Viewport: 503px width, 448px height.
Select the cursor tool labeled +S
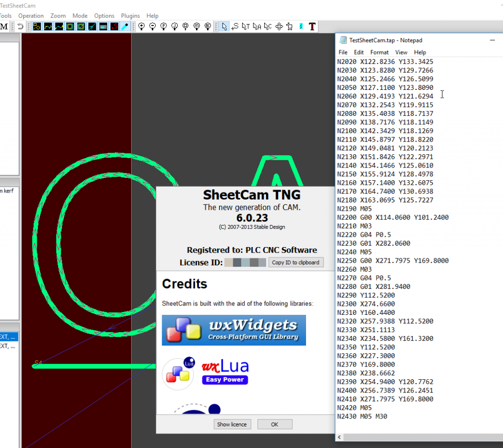(235, 27)
